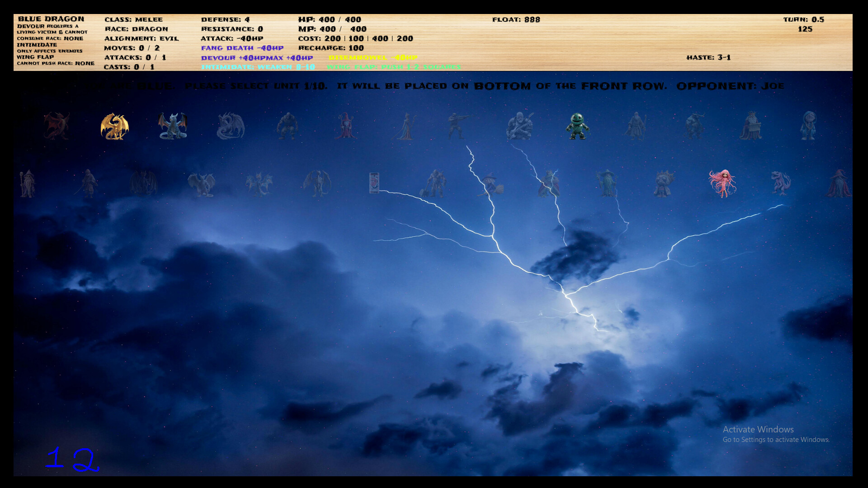This screenshot has width=868, height=488.
Task: Click the blue handwritten number 12
Action: [x=72, y=459]
